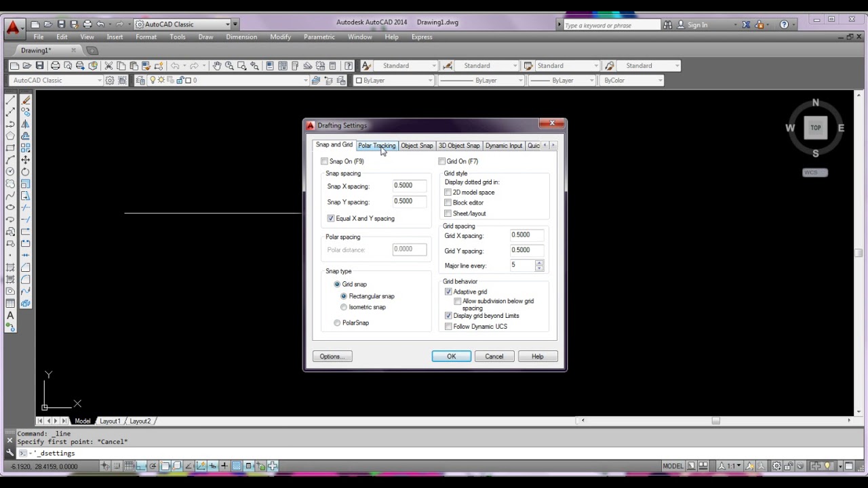
Task: Click the Grid Y spacing field
Action: click(528, 250)
